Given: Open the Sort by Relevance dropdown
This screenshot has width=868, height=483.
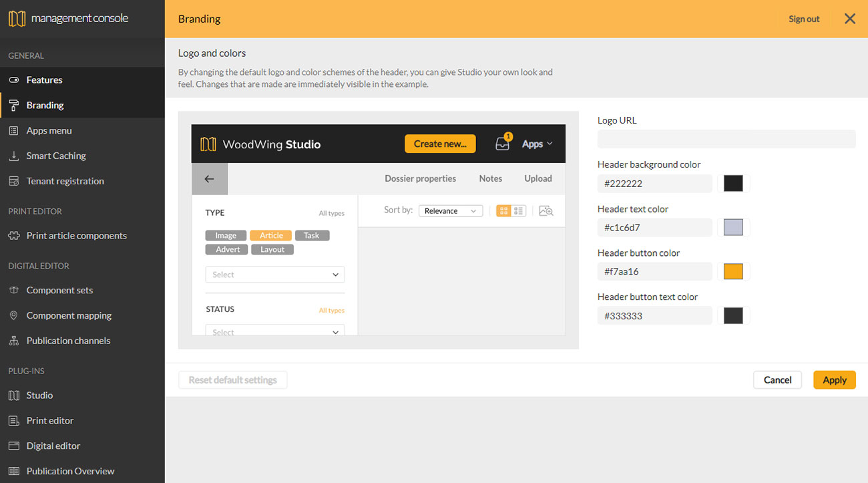Looking at the screenshot, I should 451,211.
